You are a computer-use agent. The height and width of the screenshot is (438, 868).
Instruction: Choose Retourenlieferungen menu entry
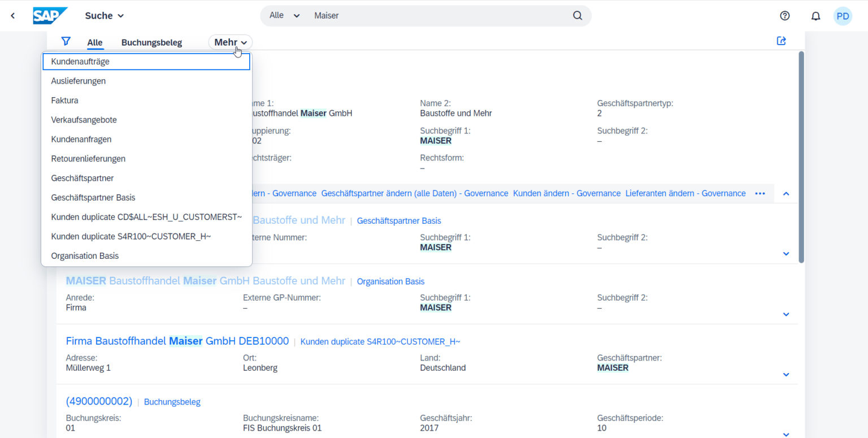(x=146, y=159)
